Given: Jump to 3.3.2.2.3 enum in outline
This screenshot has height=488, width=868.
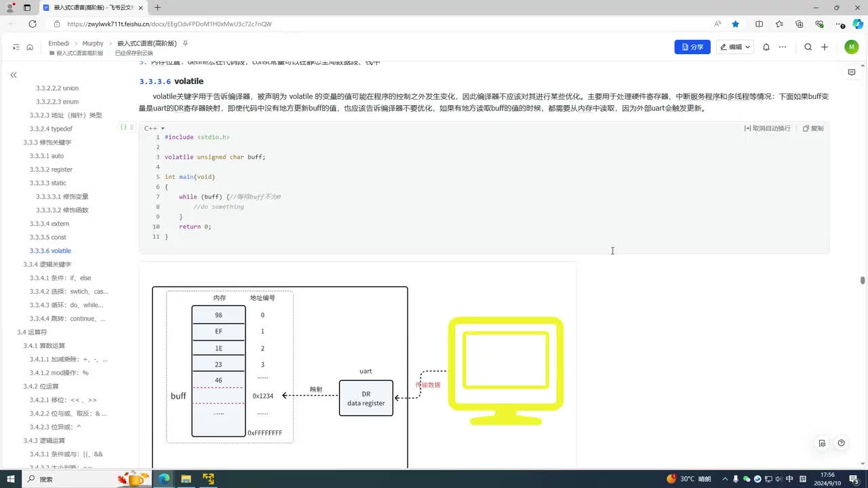Looking at the screenshot, I should (57, 102).
